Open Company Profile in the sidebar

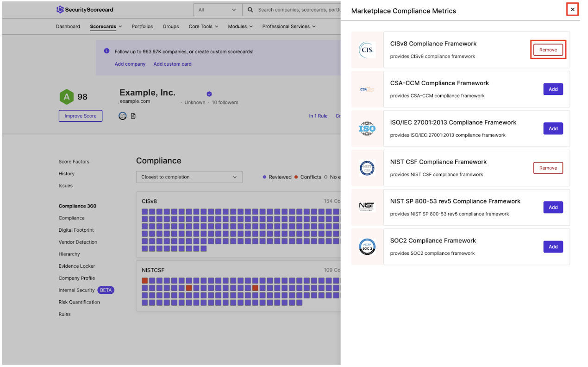(x=77, y=278)
